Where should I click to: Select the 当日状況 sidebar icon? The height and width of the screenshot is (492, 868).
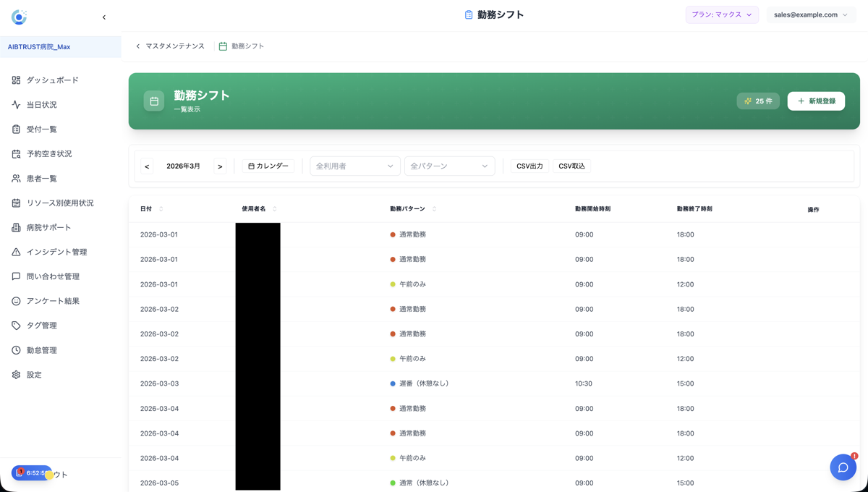click(x=14, y=104)
